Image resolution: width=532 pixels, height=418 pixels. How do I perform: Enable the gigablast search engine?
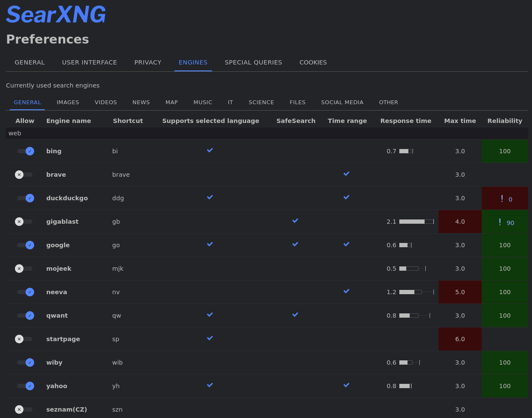tap(23, 222)
